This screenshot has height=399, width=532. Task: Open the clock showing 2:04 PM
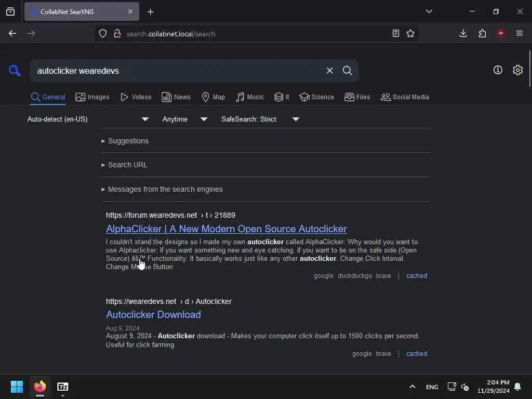point(494,387)
